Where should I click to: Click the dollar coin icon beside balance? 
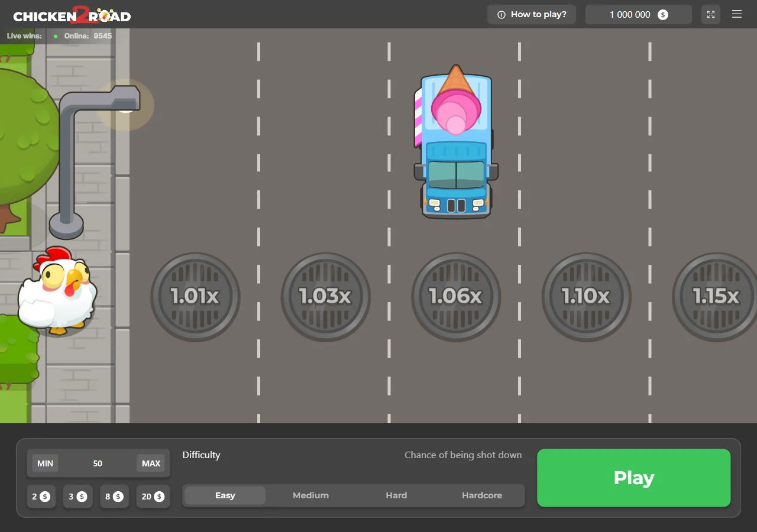coord(663,14)
